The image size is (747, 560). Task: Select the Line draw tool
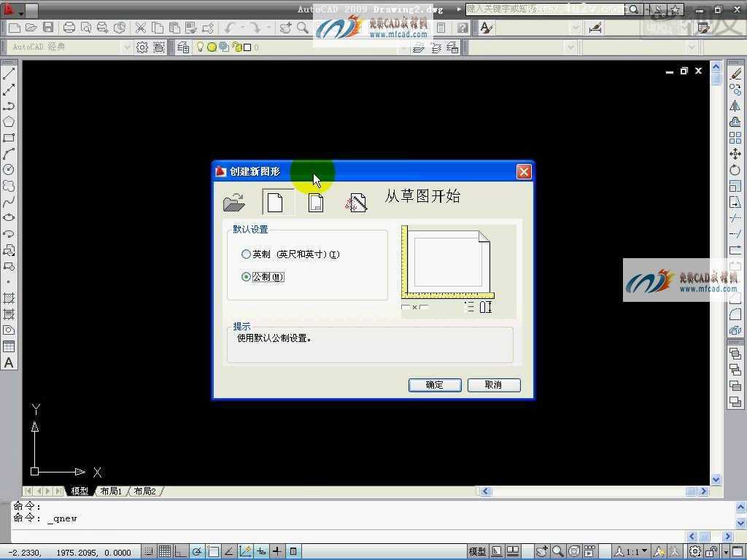coord(9,74)
